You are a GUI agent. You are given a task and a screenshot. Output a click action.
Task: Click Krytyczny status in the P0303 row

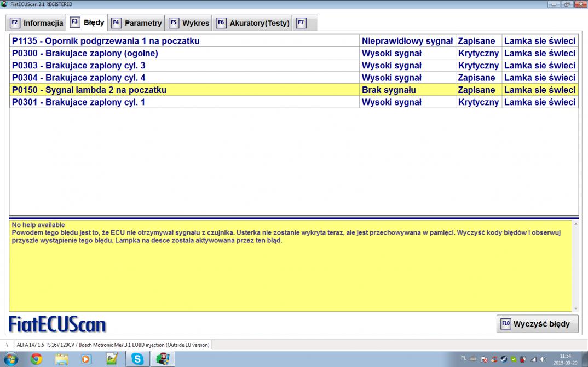(479, 66)
